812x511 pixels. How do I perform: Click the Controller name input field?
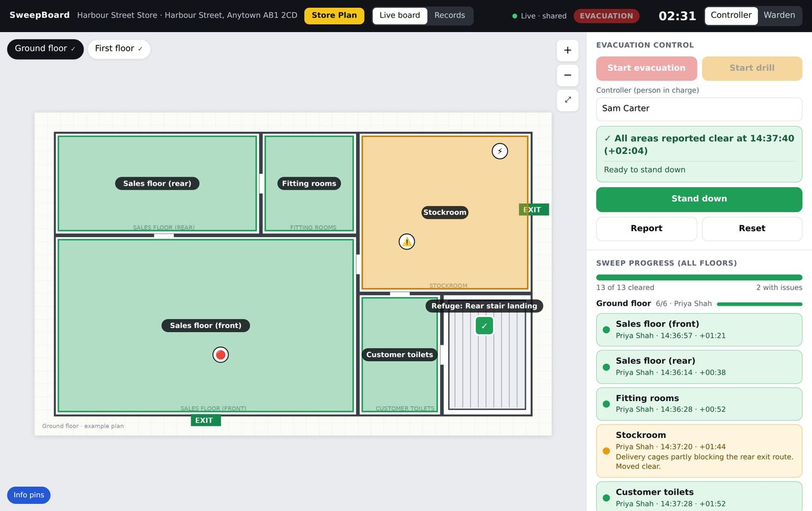(699, 109)
